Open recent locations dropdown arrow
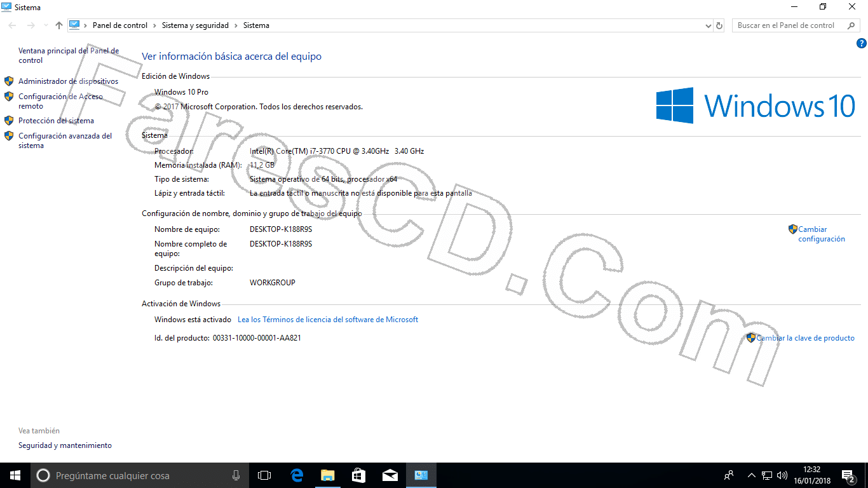Viewport: 868px width, 488px height. coord(46,25)
